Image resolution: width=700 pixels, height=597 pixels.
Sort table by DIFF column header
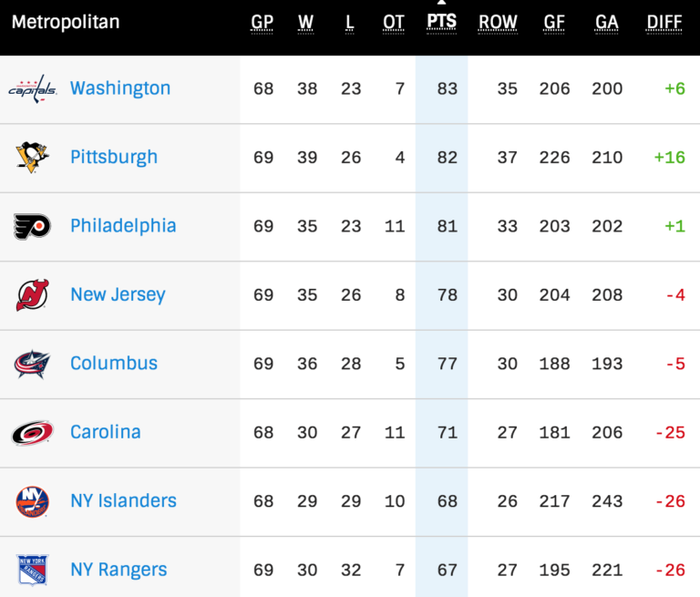coord(664,22)
